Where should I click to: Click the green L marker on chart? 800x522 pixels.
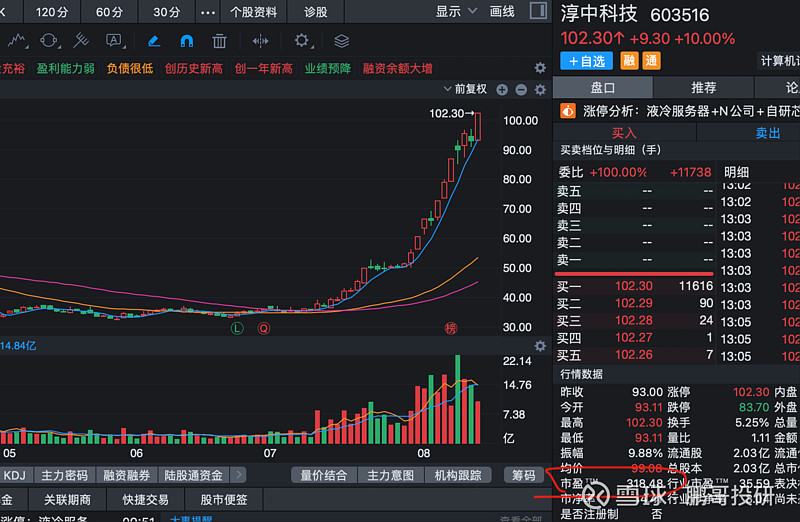click(237, 328)
